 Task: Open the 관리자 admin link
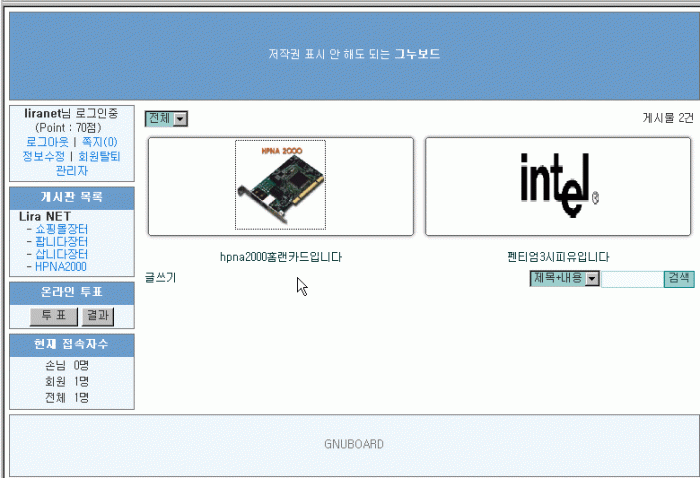[72, 170]
